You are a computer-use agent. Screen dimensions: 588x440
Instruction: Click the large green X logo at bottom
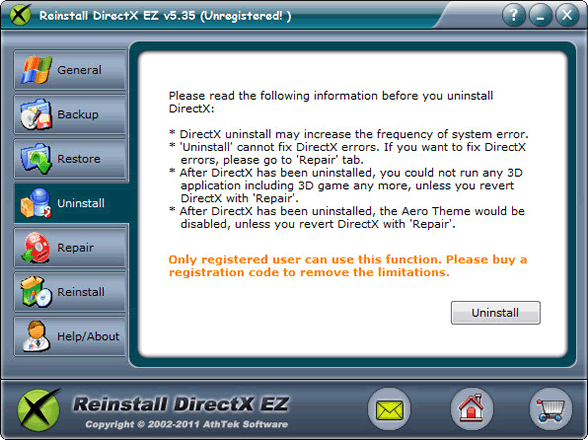pos(38,410)
